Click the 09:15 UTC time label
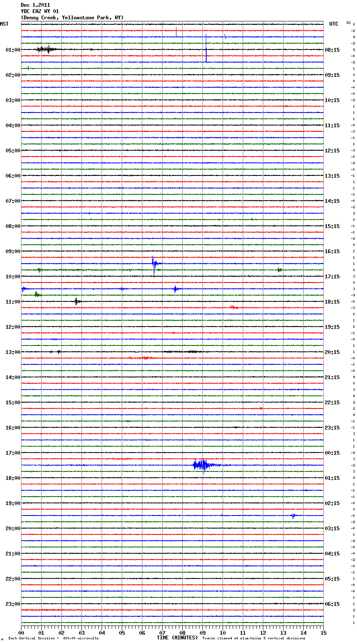The image size is (357, 644). 332,75
